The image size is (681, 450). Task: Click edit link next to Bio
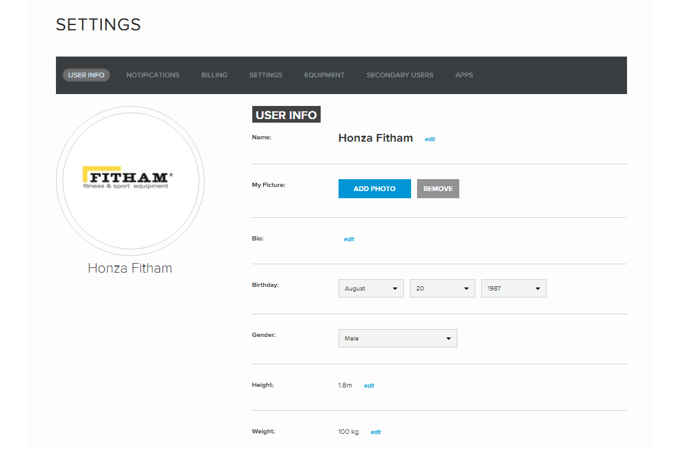pyautogui.click(x=349, y=239)
